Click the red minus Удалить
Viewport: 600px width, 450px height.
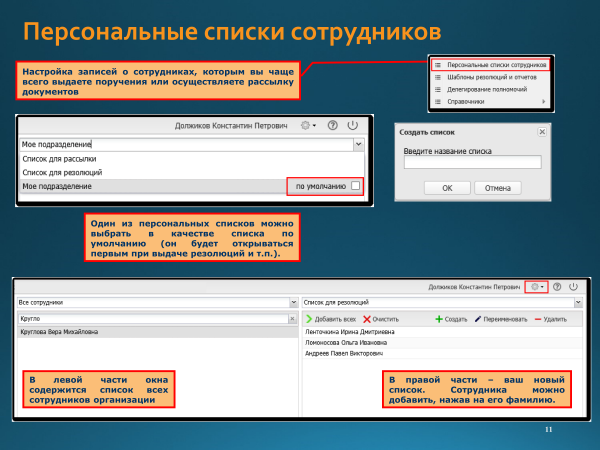click(551, 318)
